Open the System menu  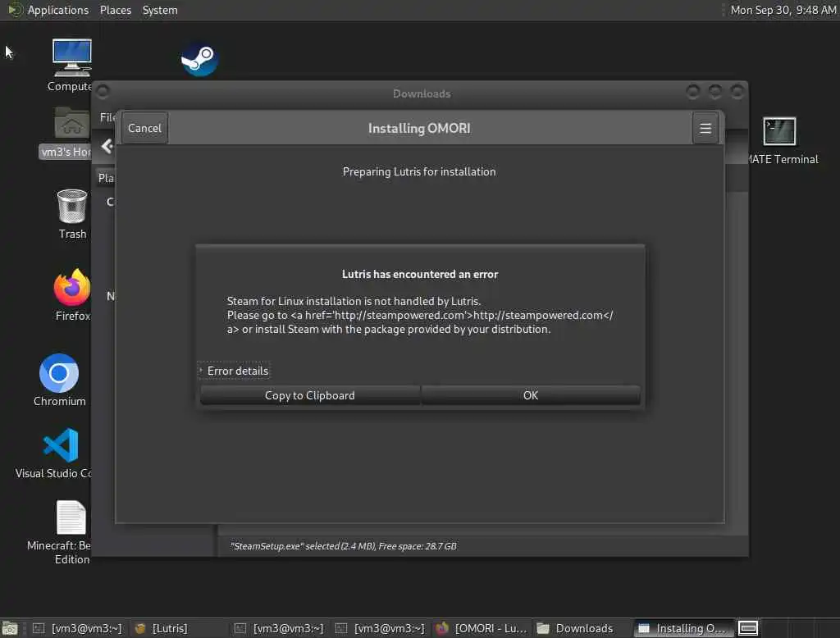pyautogui.click(x=160, y=10)
